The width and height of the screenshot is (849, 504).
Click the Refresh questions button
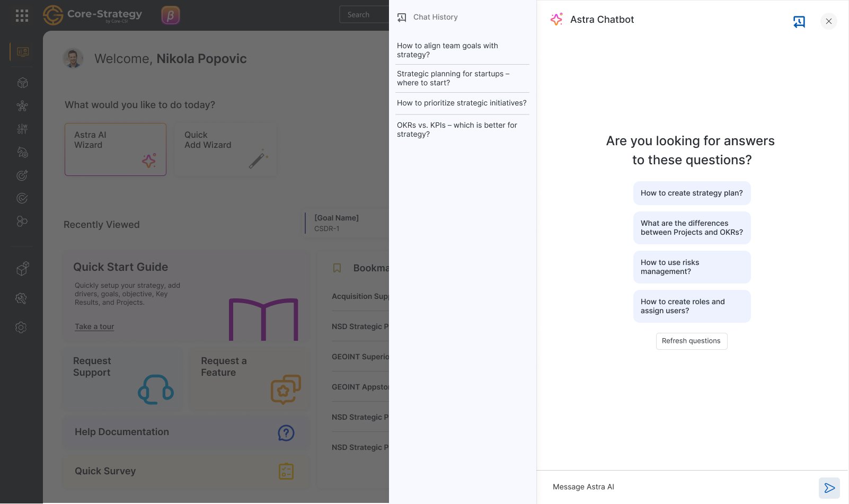coord(692,341)
